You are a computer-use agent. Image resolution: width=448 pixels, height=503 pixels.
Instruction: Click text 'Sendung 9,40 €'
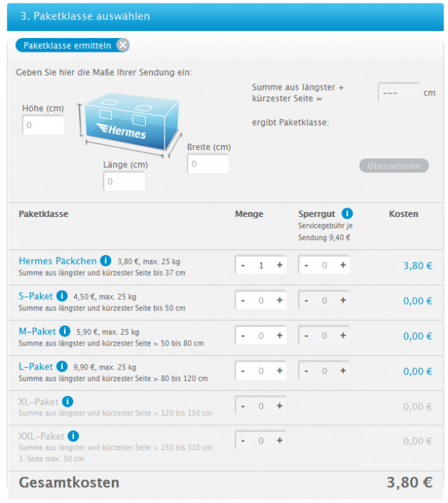pyautogui.click(x=324, y=237)
